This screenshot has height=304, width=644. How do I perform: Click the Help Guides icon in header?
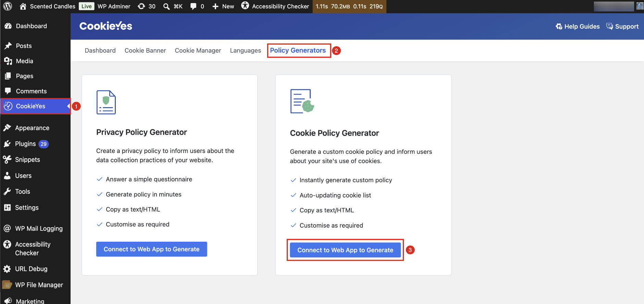pyautogui.click(x=559, y=27)
